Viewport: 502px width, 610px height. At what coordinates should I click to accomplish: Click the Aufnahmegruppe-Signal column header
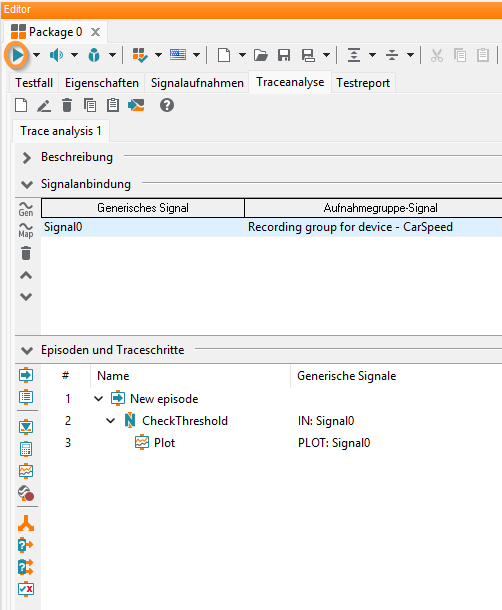373,208
